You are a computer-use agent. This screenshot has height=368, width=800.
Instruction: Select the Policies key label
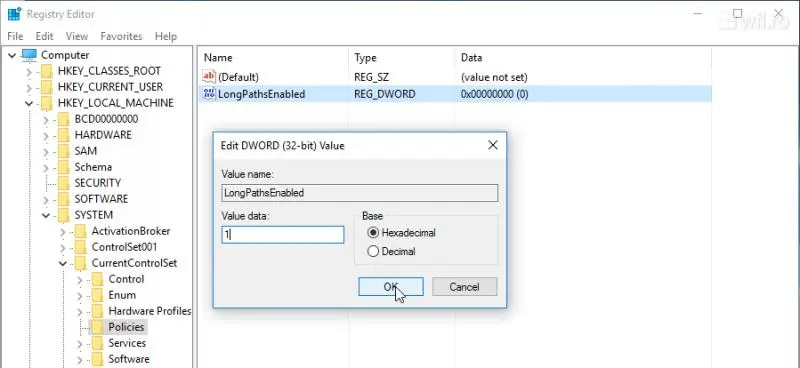pyautogui.click(x=127, y=327)
